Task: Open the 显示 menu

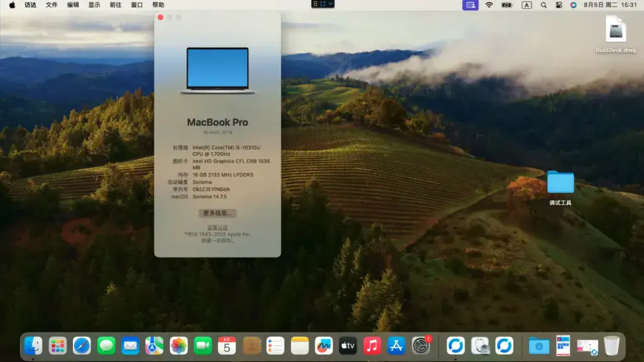Action: [94, 5]
